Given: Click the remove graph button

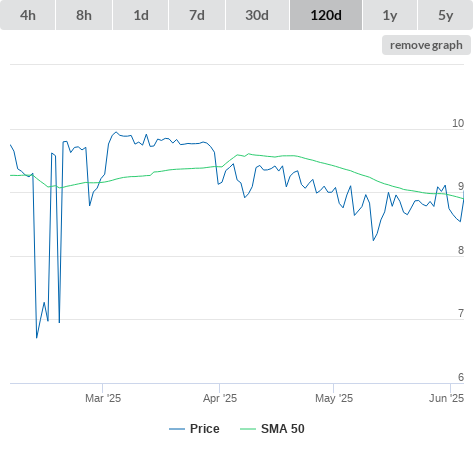Looking at the screenshot, I should (x=426, y=45).
